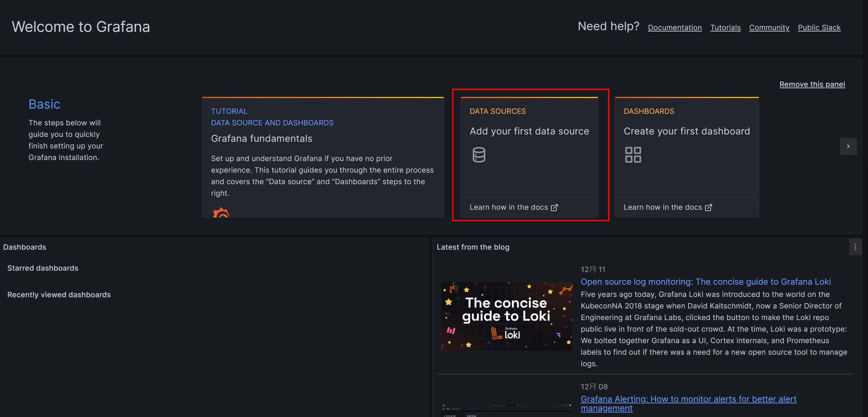Expand the Recently viewed dashboards section
Viewport: 868px width, 417px height.
(59, 294)
